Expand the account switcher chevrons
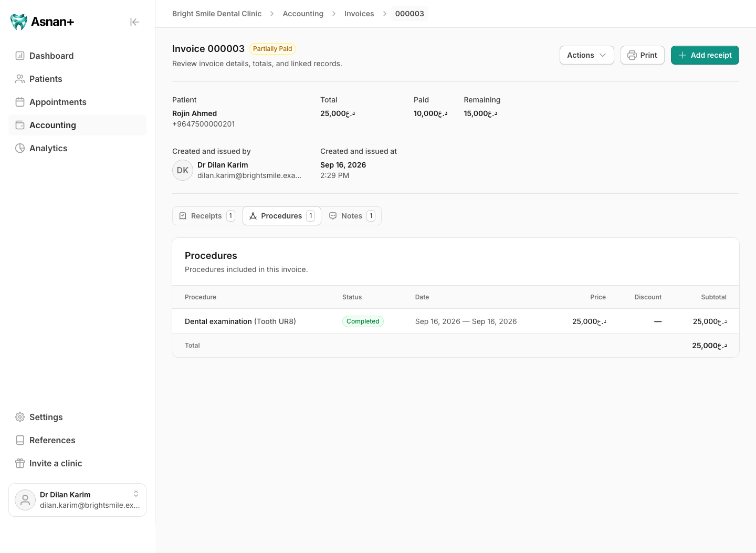Screen dimensions: 756x553 (x=136, y=494)
